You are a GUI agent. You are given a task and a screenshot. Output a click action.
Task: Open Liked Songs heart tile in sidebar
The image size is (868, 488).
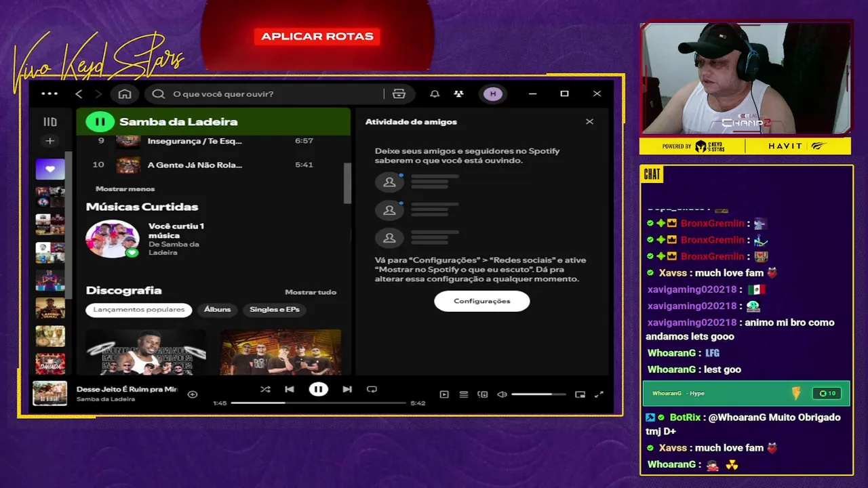(50, 169)
